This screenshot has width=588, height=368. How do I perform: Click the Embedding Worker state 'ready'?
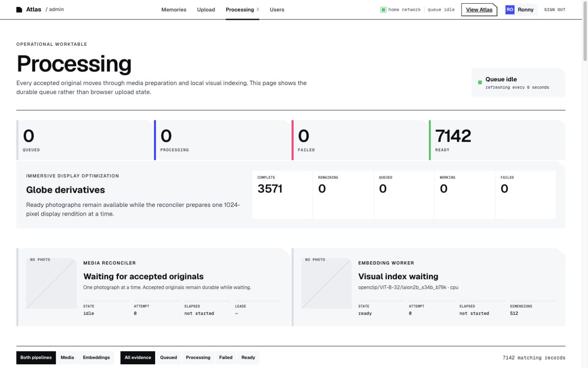(365, 313)
